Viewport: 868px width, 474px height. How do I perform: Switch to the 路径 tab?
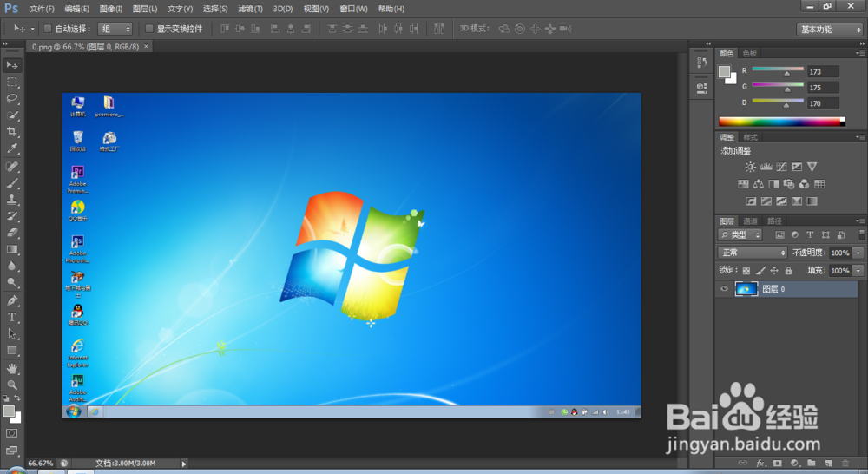coord(774,221)
